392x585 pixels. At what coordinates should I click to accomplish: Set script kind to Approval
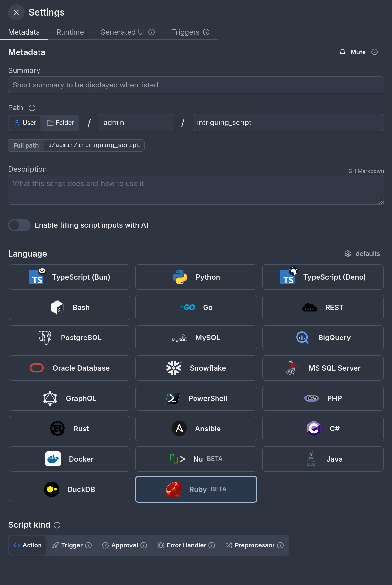coord(124,545)
